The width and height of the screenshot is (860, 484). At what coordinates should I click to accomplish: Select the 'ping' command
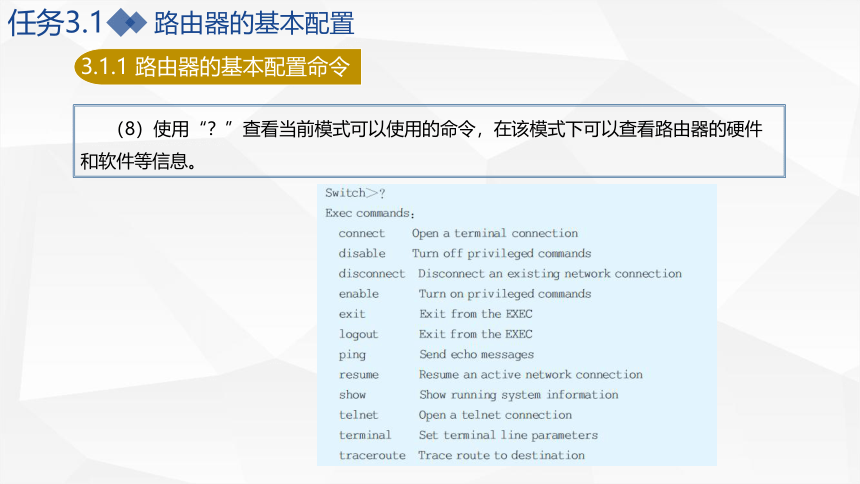click(x=352, y=354)
